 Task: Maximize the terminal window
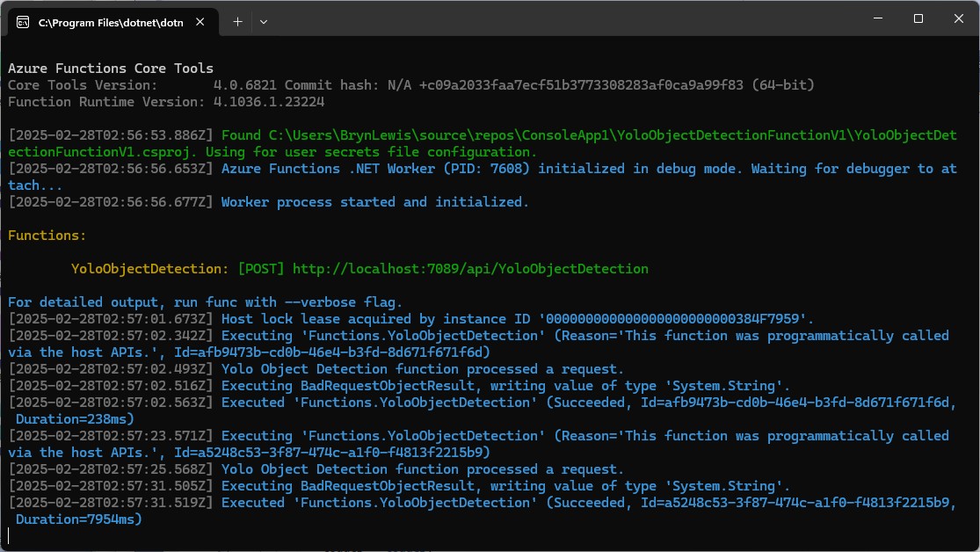tap(918, 18)
